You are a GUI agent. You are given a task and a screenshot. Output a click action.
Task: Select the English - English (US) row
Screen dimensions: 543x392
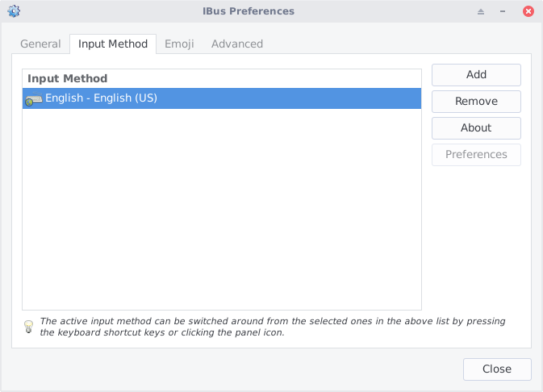point(222,98)
